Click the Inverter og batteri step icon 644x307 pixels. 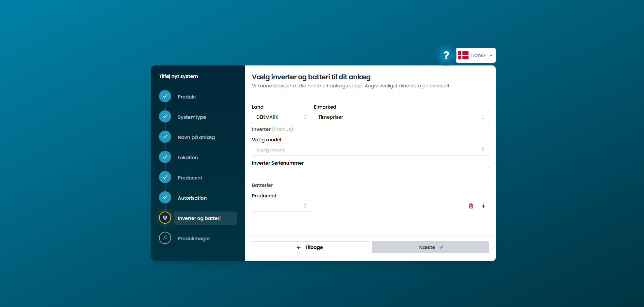(x=165, y=218)
